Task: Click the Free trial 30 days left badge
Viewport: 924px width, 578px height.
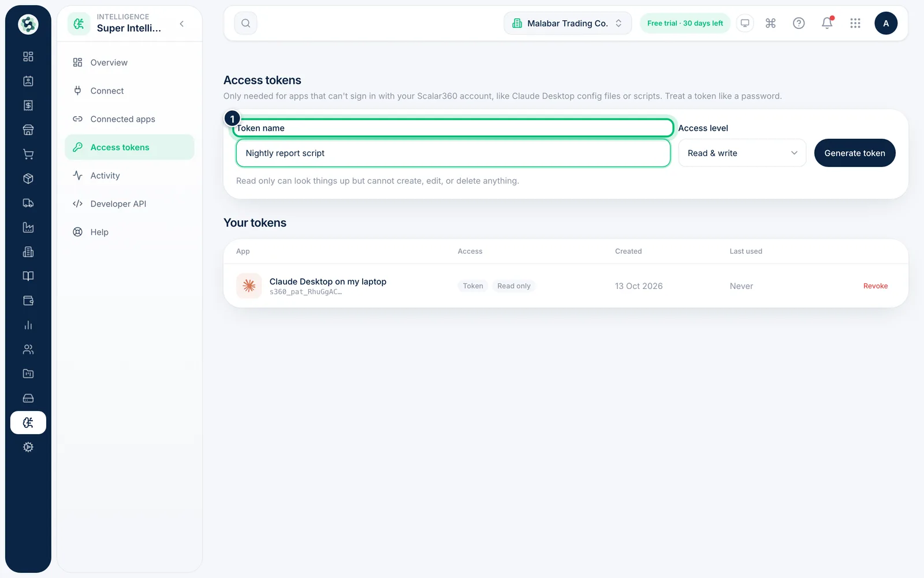Action: click(685, 23)
